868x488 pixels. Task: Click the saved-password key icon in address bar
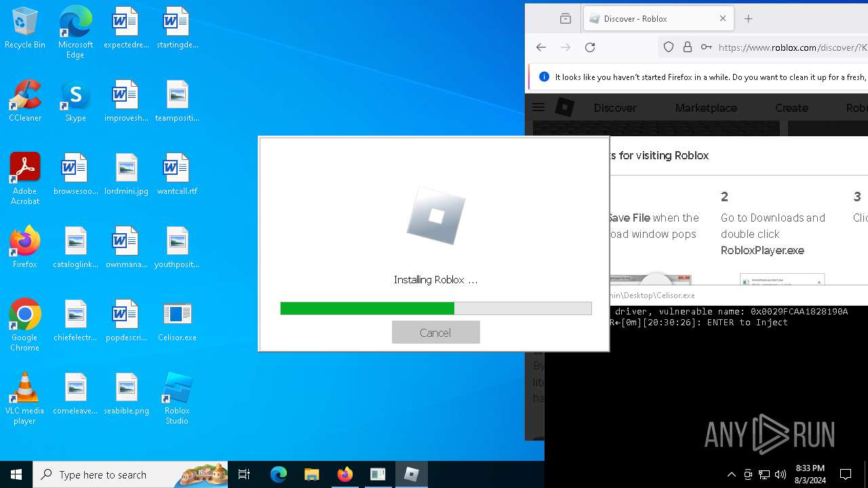706,47
